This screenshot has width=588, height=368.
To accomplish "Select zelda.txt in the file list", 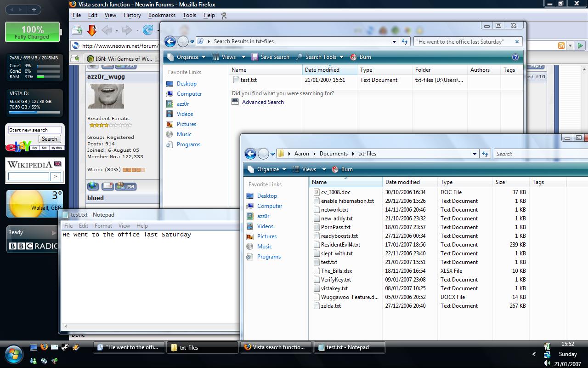I will click(x=330, y=305).
